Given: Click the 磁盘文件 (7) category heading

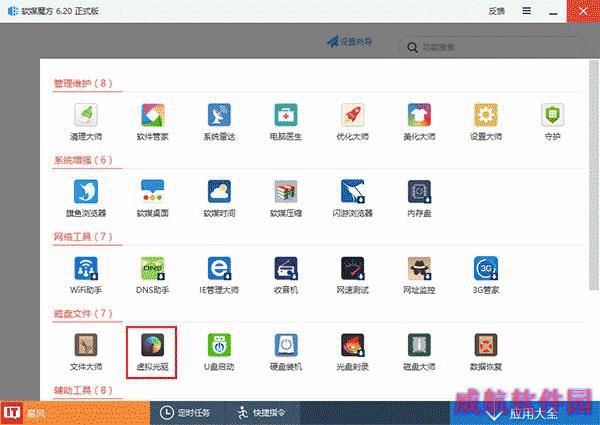Looking at the screenshot, I should click(83, 314).
